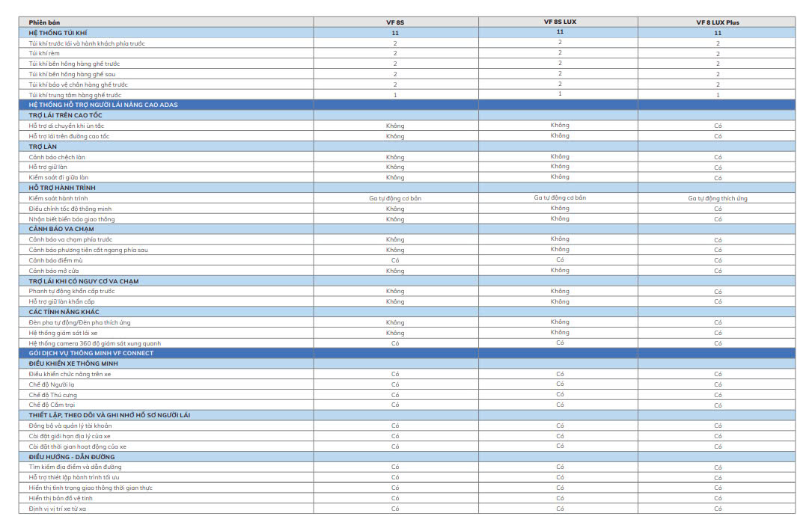This screenshot has width=812, height=525.
Task: Select 'Hệ thống camera 360 độ giám sát xung quanh'
Action: (95, 343)
